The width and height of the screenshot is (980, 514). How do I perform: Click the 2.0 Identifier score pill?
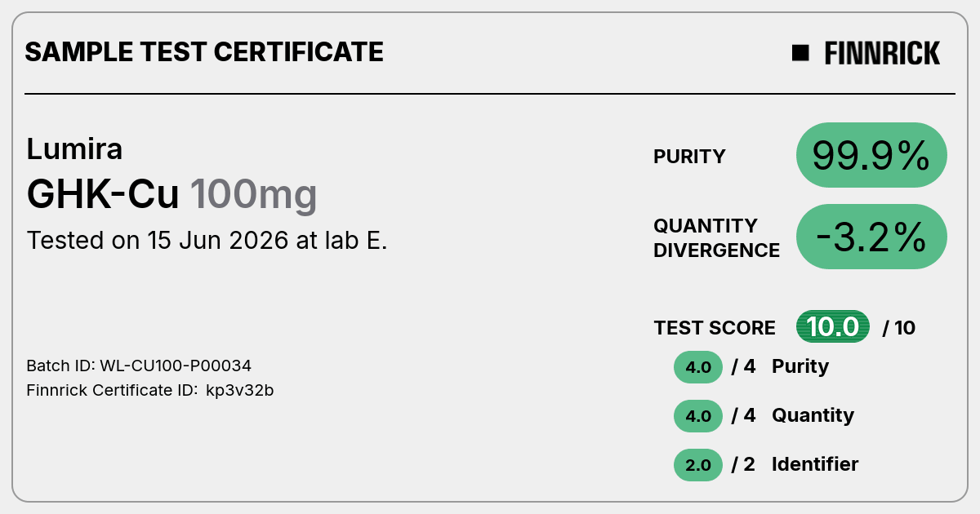coord(698,465)
